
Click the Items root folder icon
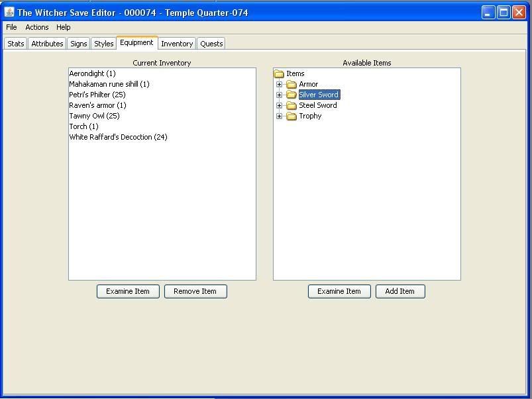(x=279, y=73)
